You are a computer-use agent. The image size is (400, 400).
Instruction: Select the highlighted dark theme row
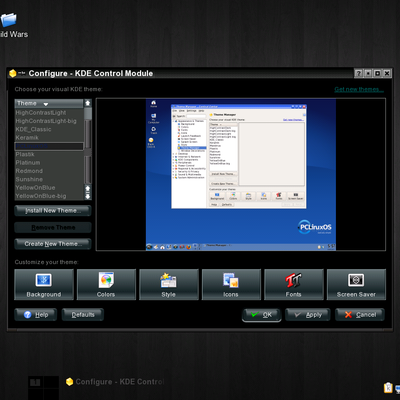click(49, 146)
